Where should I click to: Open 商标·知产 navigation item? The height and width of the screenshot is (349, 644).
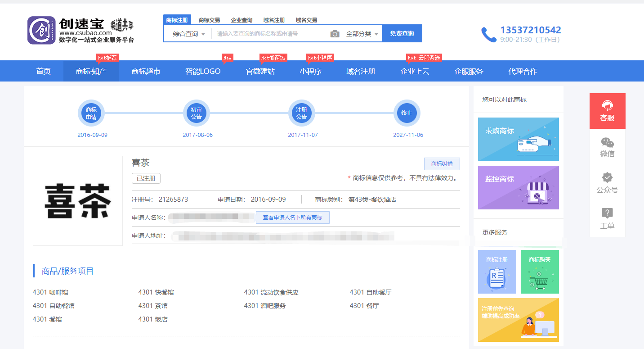click(x=91, y=71)
